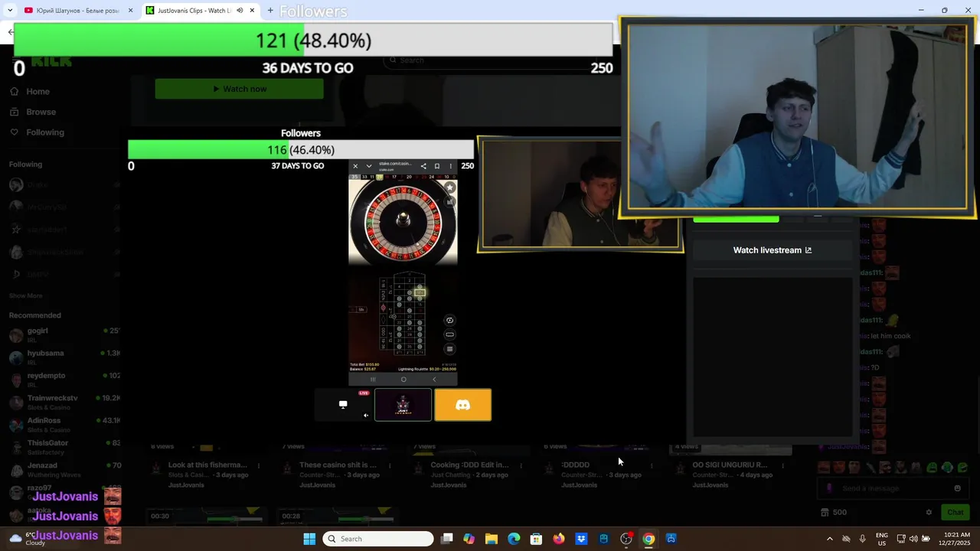The height and width of the screenshot is (551, 980).
Task: Tap the phone back arrow icon
Action: [x=434, y=380]
